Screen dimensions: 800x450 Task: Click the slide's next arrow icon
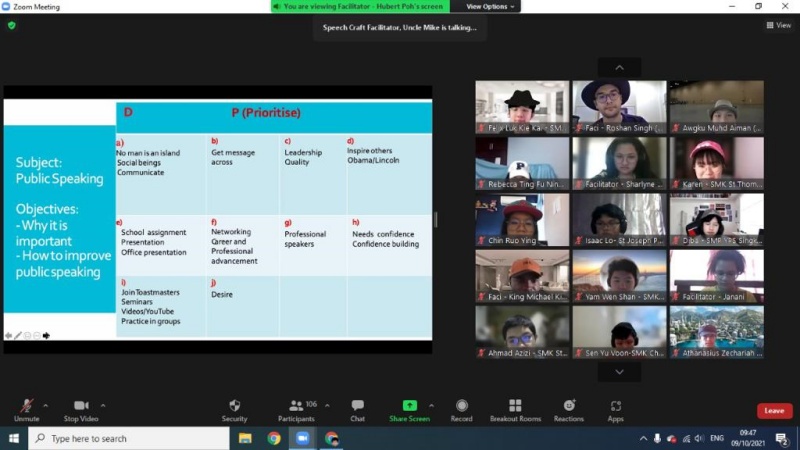[x=46, y=335]
